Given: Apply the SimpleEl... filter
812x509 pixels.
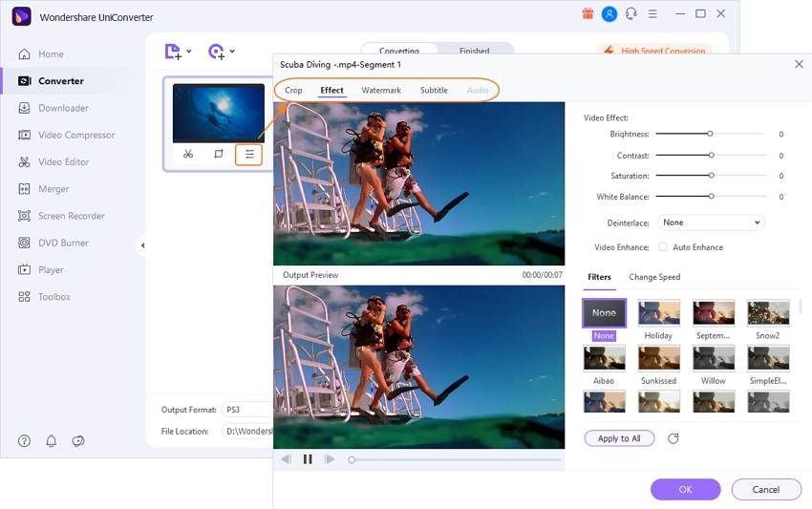Looking at the screenshot, I should [768, 358].
